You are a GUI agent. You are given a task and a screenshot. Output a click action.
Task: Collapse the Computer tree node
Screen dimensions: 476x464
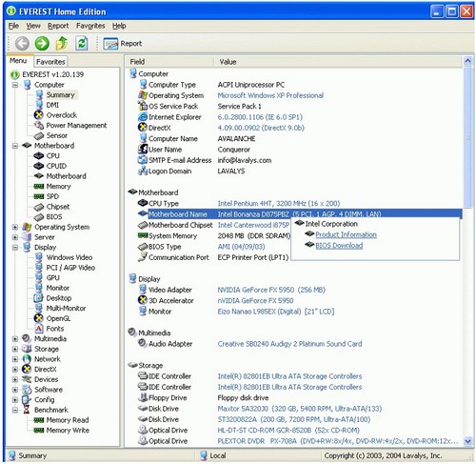coord(15,85)
